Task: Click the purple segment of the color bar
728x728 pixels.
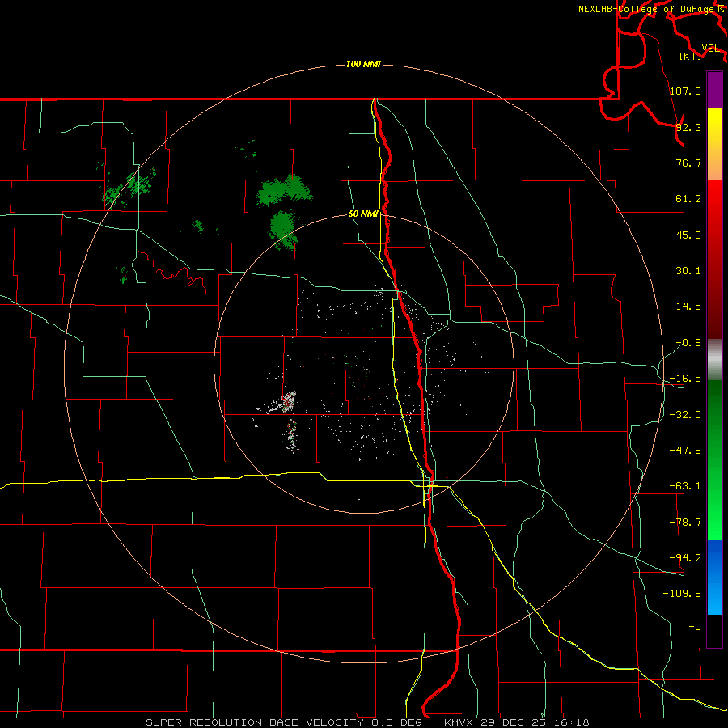Action: tap(714, 91)
